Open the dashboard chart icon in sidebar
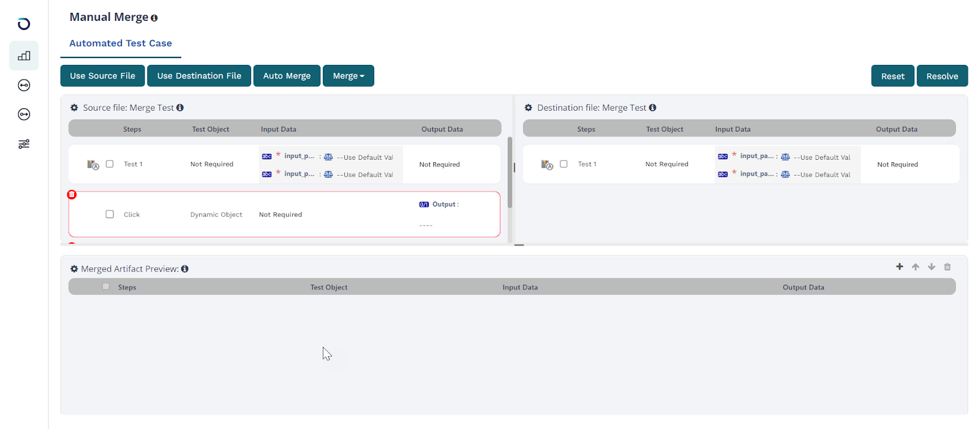 [24, 56]
